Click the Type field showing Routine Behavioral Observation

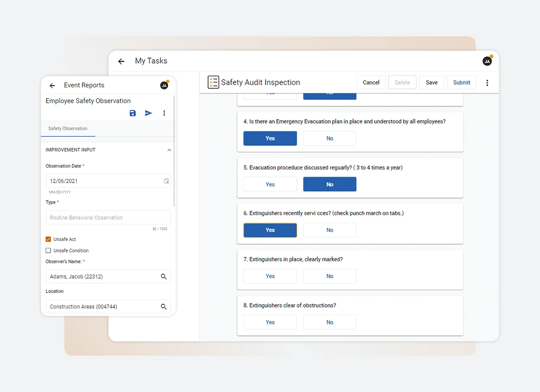pos(108,217)
